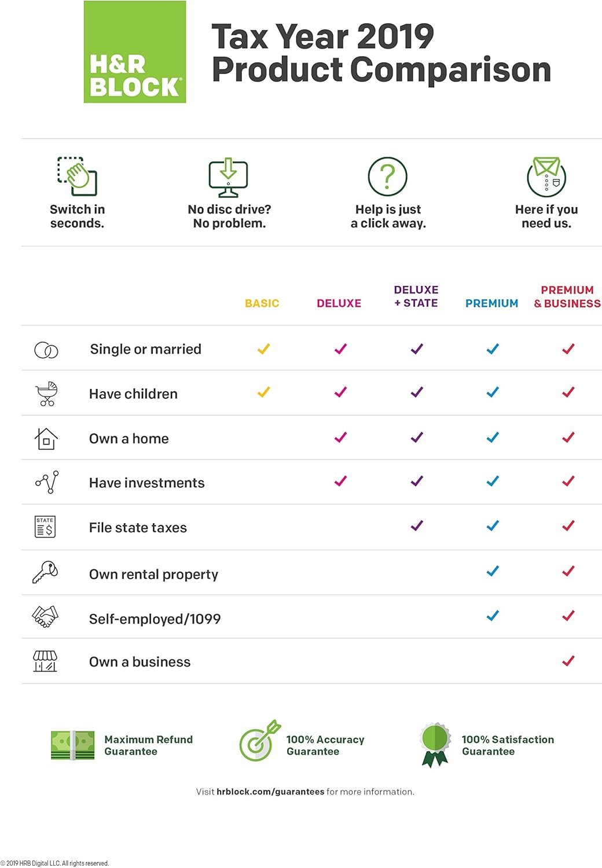The height and width of the screenshot is (868, 602).
Task: Click the house icon beside Own a home
Action: 46,439
